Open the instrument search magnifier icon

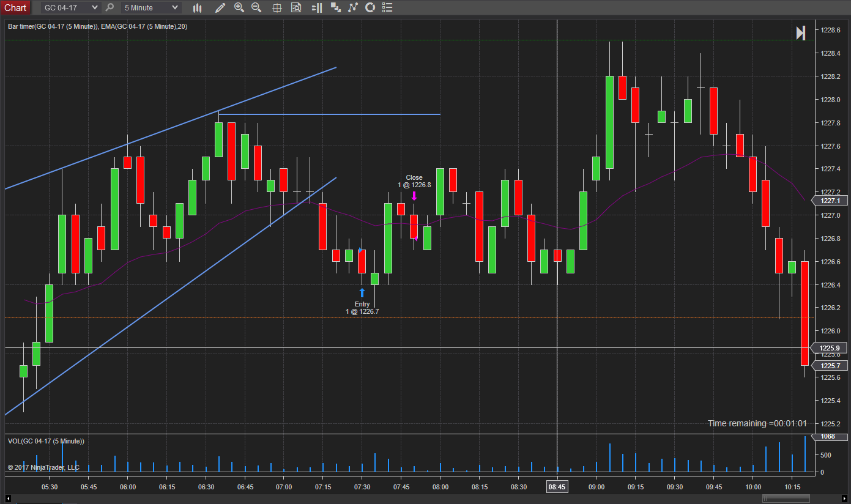pyautogui.click(x=110, y=7)
